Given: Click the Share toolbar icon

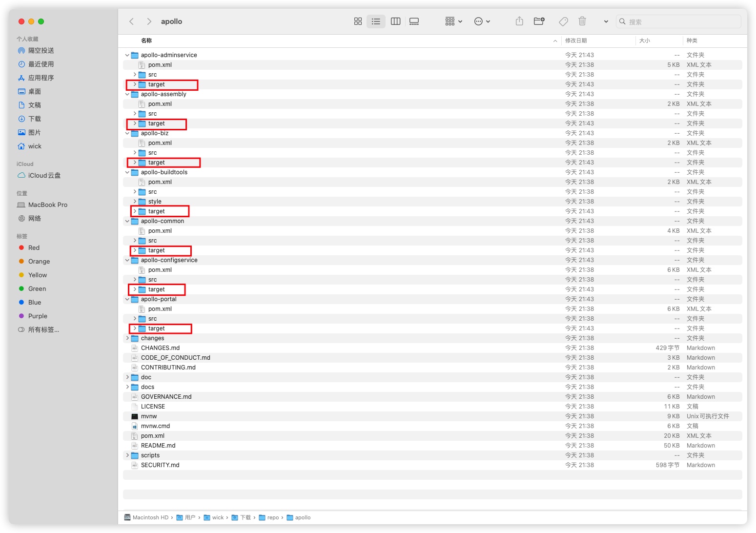Looking at the screenshot, I should (519, 21).
